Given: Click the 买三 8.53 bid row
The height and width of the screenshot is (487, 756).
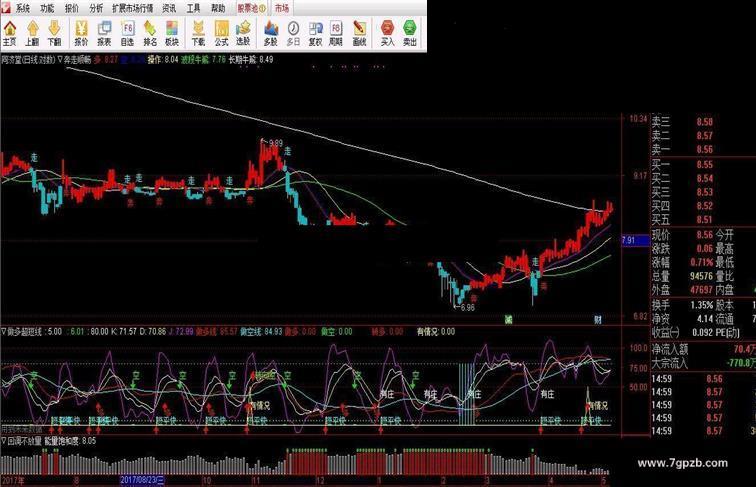Looking at the screenshot, I should tap(683, 192).
